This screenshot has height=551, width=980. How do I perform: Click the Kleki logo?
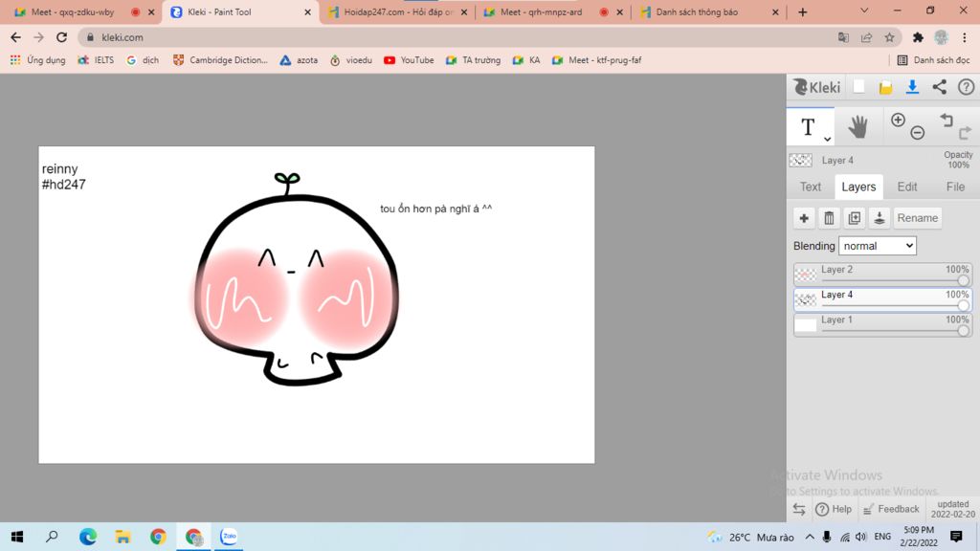pos(817,87)
